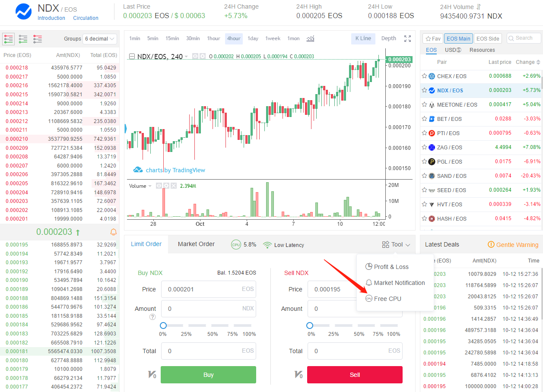Viewport: 543px width, 392px height.
Task: Favorite the SEED / EOS pair star
Action: (x=425, y=190)
